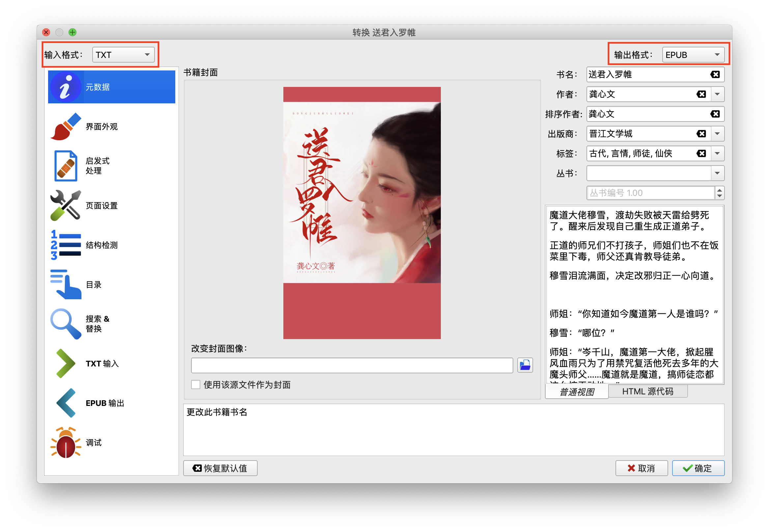Switch to 普通视图 tab
The width and height of the screenshot is (769, 532).
577,392
